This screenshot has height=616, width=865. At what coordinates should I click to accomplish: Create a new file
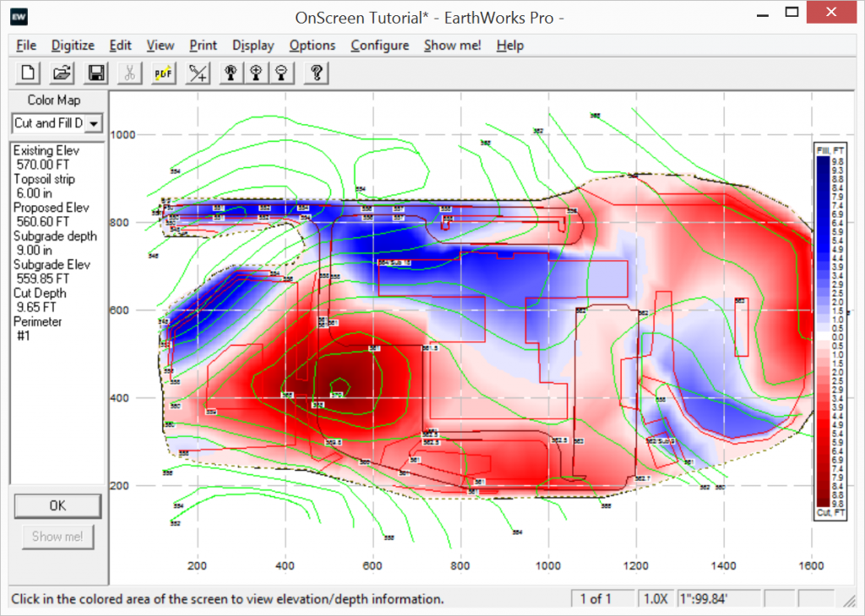(26, 73)
